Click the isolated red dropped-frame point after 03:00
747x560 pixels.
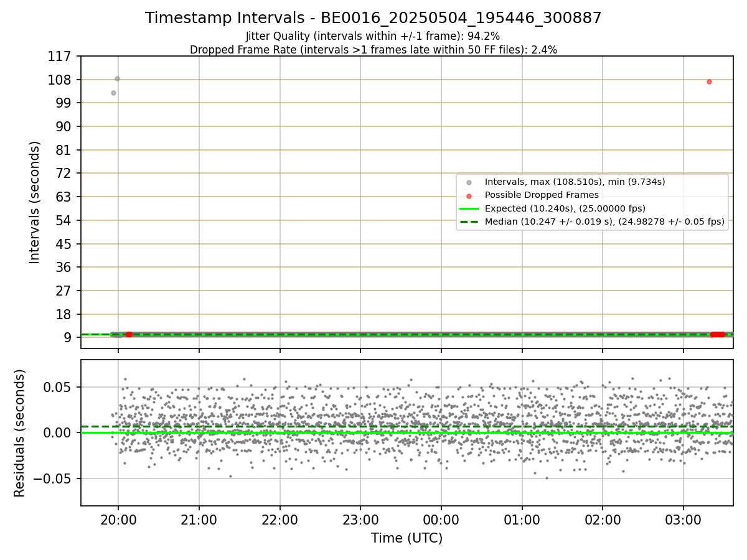709,82
